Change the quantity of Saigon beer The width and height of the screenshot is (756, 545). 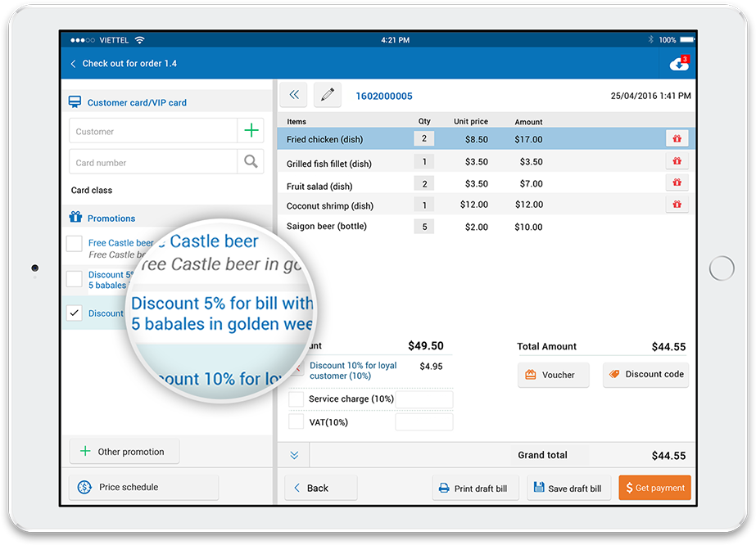pos(423,227)
